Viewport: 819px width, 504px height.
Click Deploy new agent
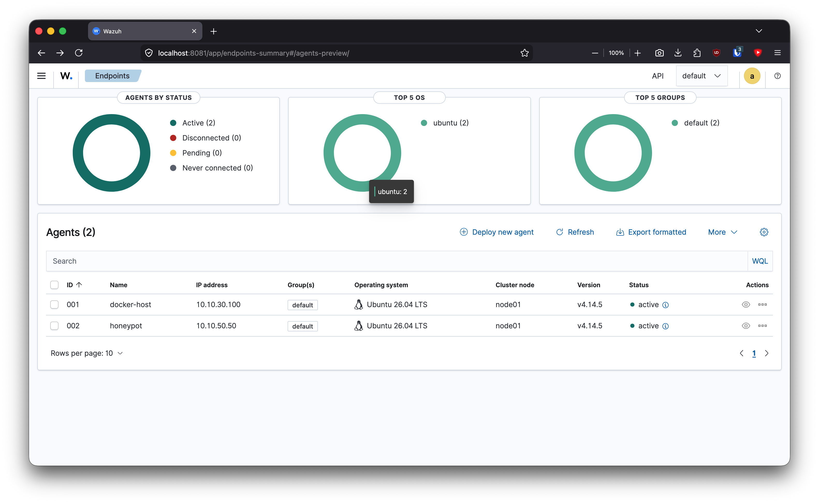click(x=496, y=232)
